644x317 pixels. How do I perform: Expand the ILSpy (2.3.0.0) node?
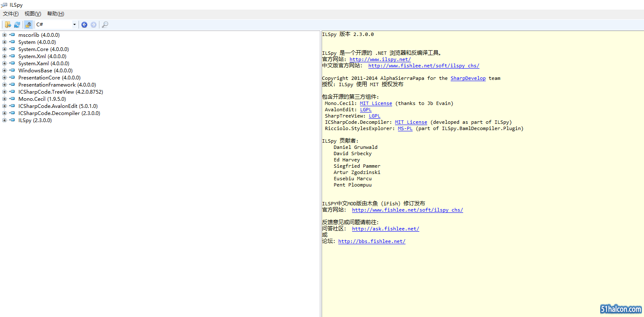point(4,120)
